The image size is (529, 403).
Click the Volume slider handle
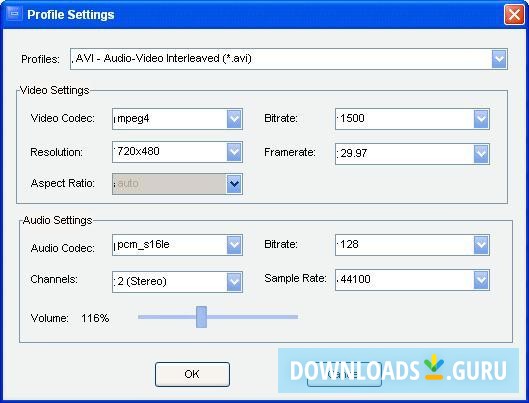pyautogui.click(x=201, y=317)
